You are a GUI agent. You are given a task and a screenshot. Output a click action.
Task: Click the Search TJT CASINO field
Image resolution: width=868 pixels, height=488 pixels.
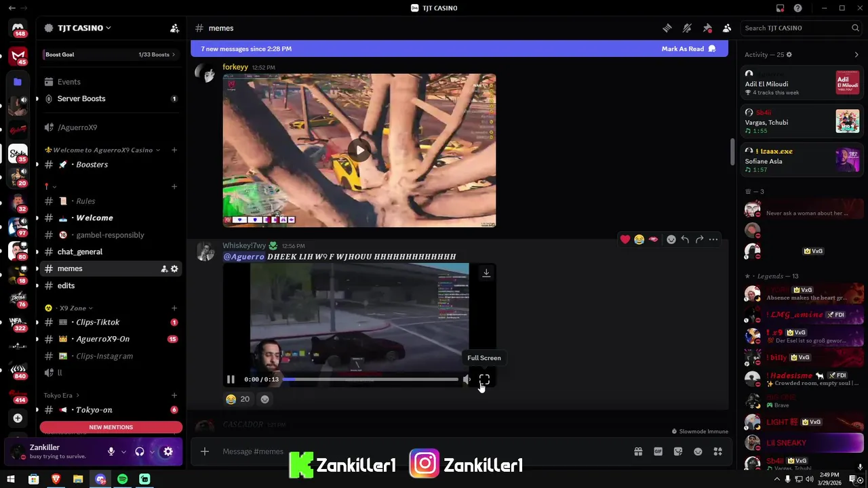(801, 28)
